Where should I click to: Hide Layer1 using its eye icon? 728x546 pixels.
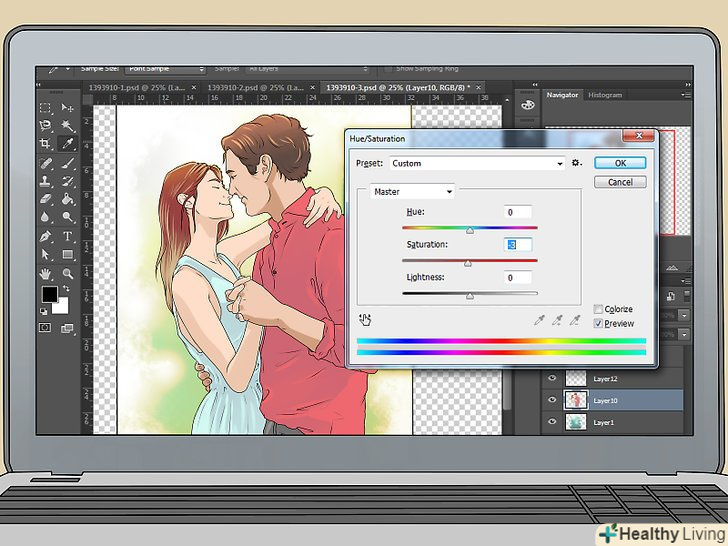(x=551, y=422)
